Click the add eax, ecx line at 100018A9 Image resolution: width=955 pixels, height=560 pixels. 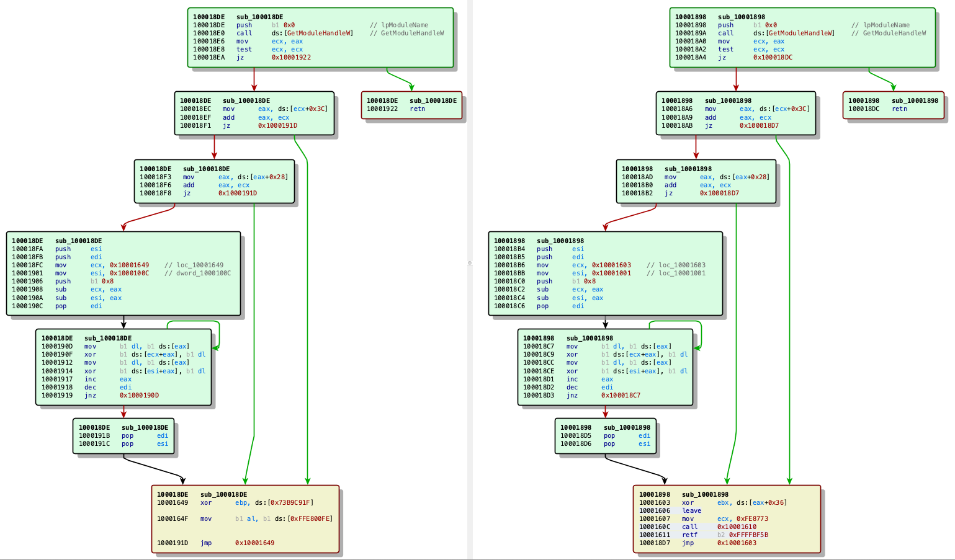pyautogui.click(x=717, y=118)
